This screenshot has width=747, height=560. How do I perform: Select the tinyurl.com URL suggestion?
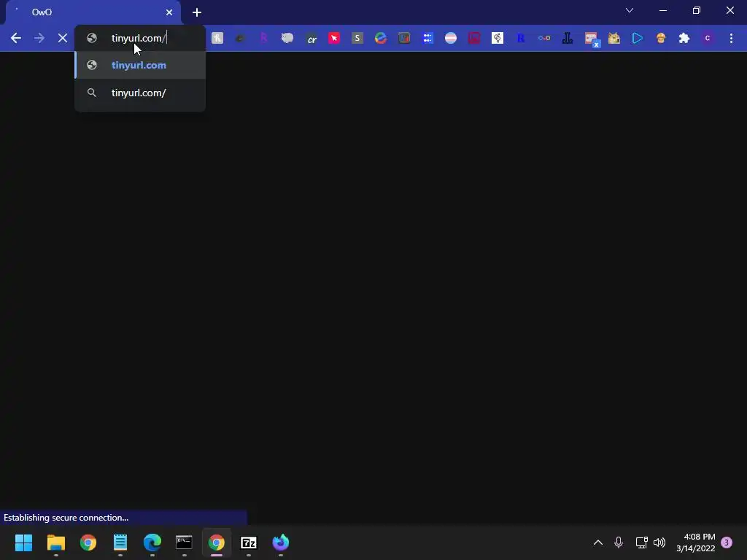point(140,65)
